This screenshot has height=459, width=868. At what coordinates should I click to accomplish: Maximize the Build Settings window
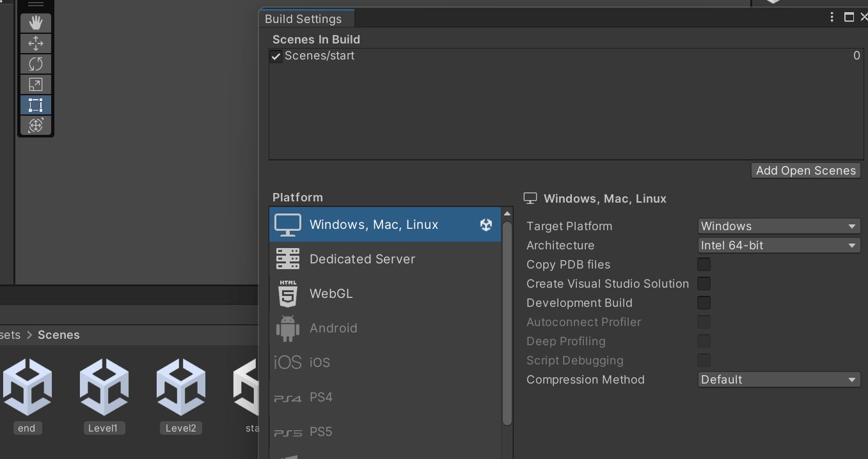849,17
